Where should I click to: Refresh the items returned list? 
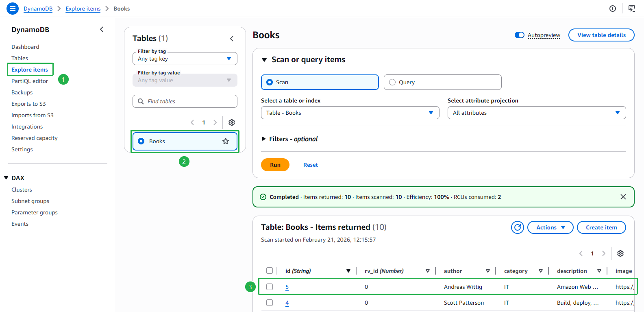[x=518, y=227]
